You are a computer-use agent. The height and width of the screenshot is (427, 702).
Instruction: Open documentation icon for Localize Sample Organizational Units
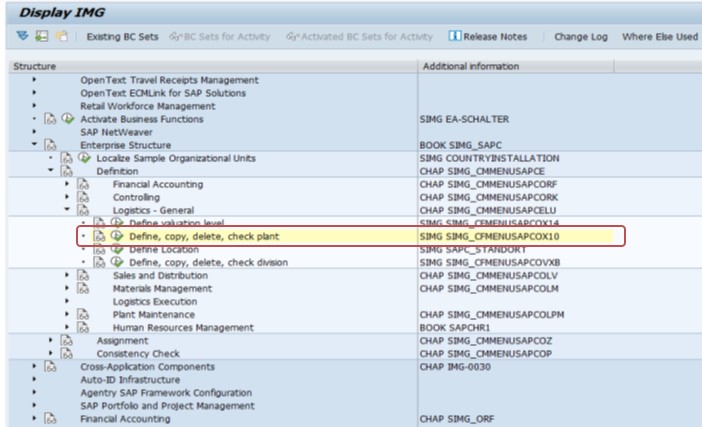66,158
